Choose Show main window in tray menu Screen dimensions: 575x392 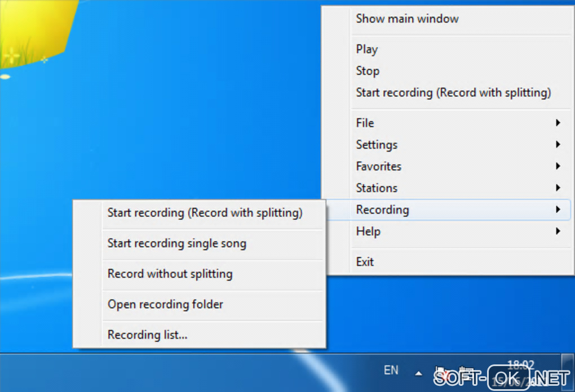[x=448, y=19]
